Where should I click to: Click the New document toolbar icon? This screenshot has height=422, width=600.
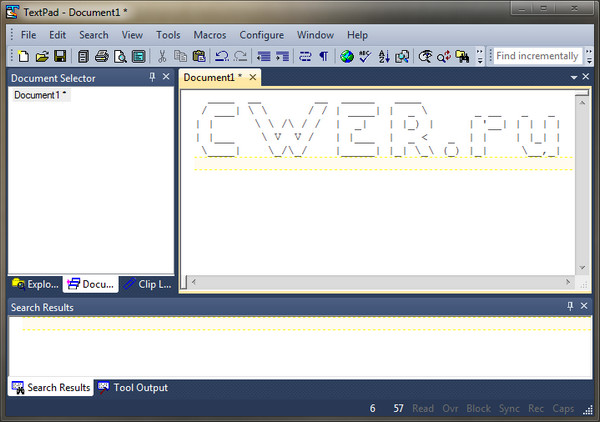coord(23,56)
